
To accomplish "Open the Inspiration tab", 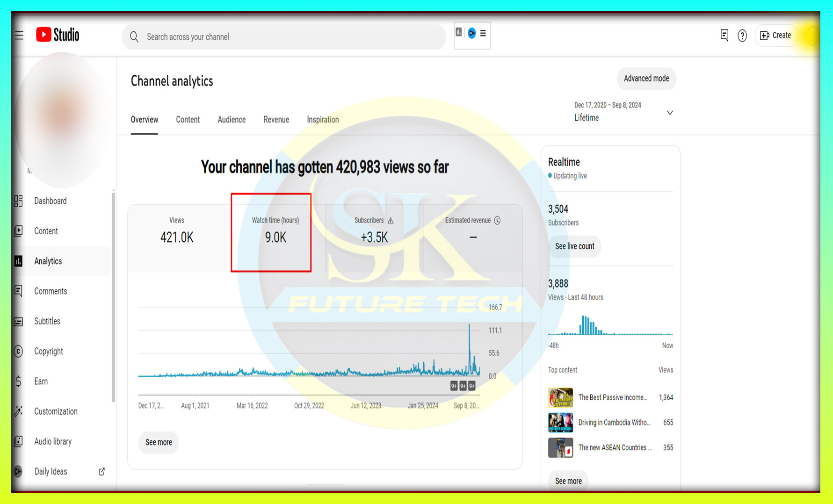I will (x=323, y=120).
